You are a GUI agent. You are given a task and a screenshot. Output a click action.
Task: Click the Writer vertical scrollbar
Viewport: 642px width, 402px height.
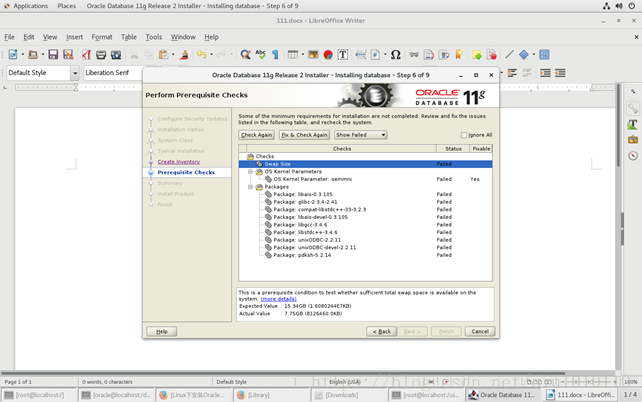pos(618,124)
